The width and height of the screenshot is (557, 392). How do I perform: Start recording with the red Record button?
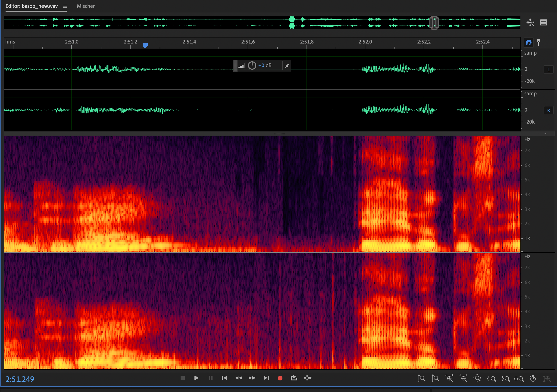click(x=280, y=378)
